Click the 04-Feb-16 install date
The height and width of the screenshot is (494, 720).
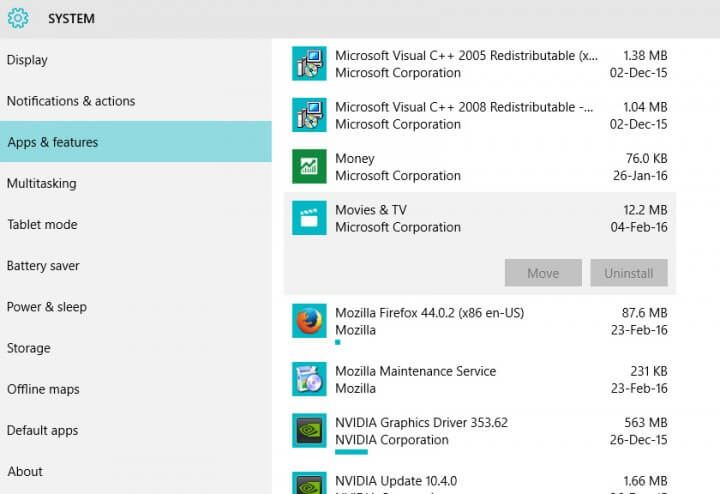coord(639,227)
